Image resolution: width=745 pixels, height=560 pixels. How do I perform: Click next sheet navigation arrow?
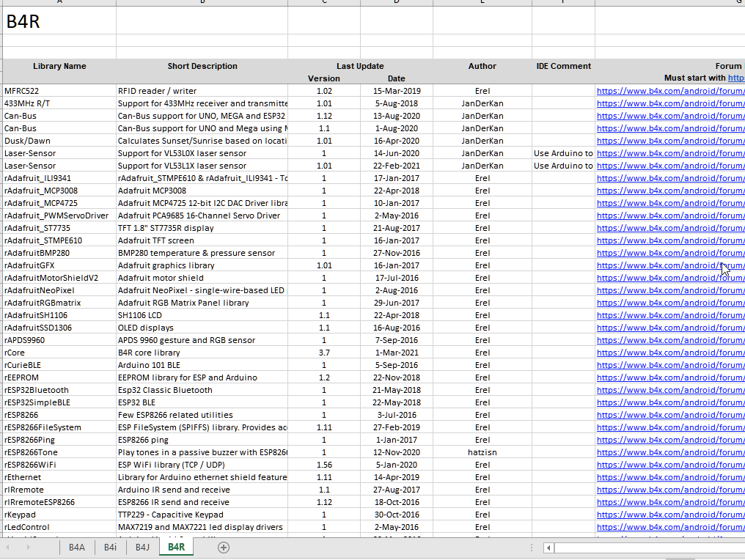[x=28, y=548]
